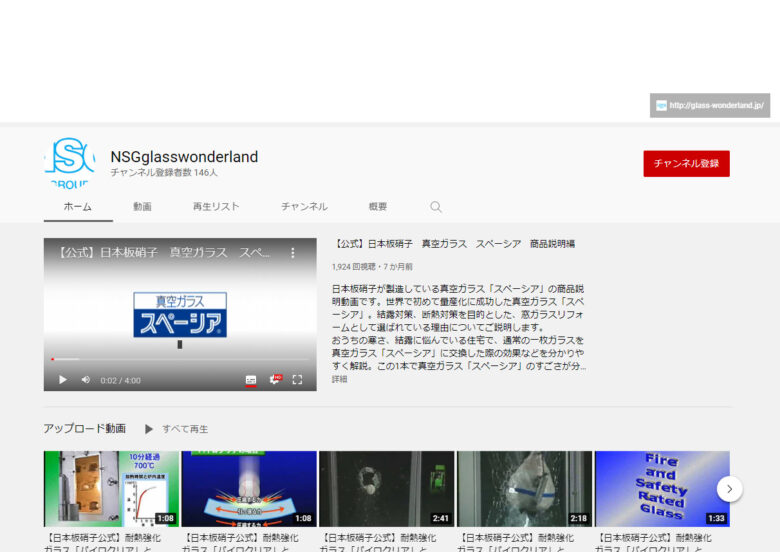Open the 700℃ furnace test thumbnail

(x=111, y=489)
